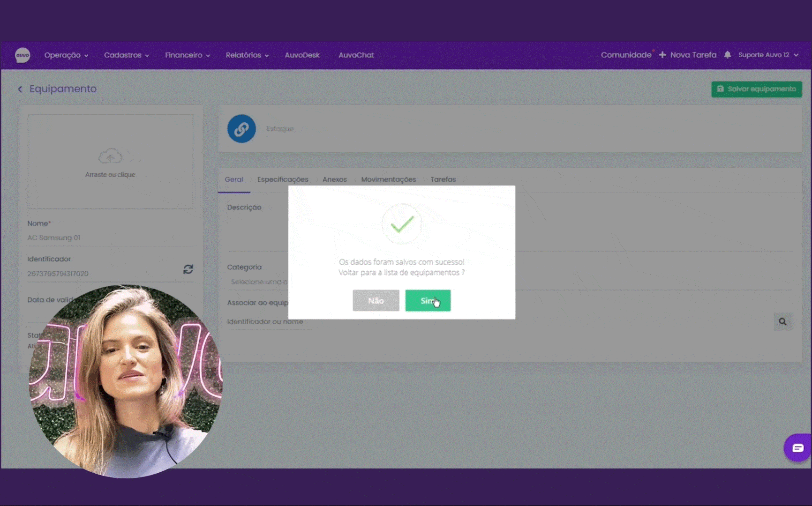Click the Nova Tarefa link

(x=688, y=55)
